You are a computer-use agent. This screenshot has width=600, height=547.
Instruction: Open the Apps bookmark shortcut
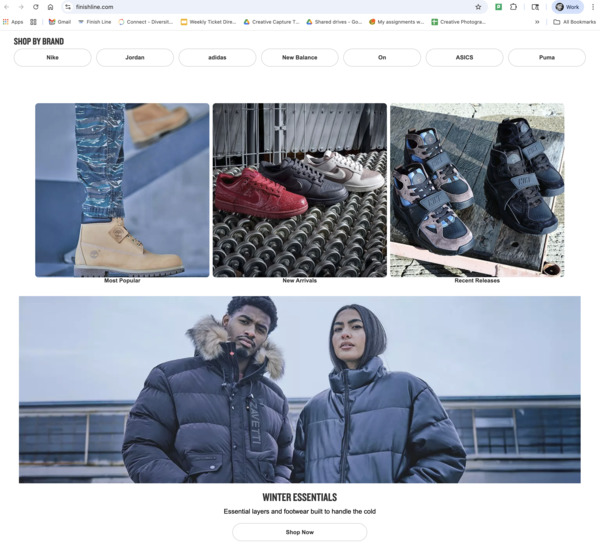(x=13, y=22)
